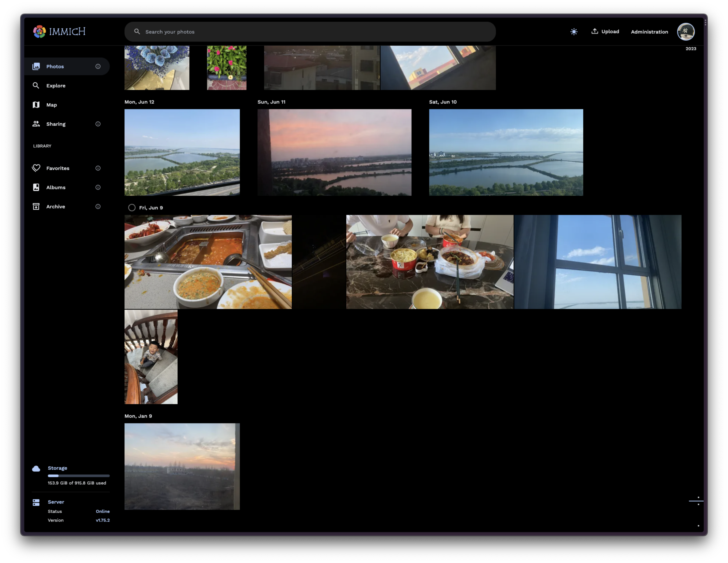Viewport: 728px width, 563px height.
Task: Click the search magnifier icon
Action: point(137,31)
